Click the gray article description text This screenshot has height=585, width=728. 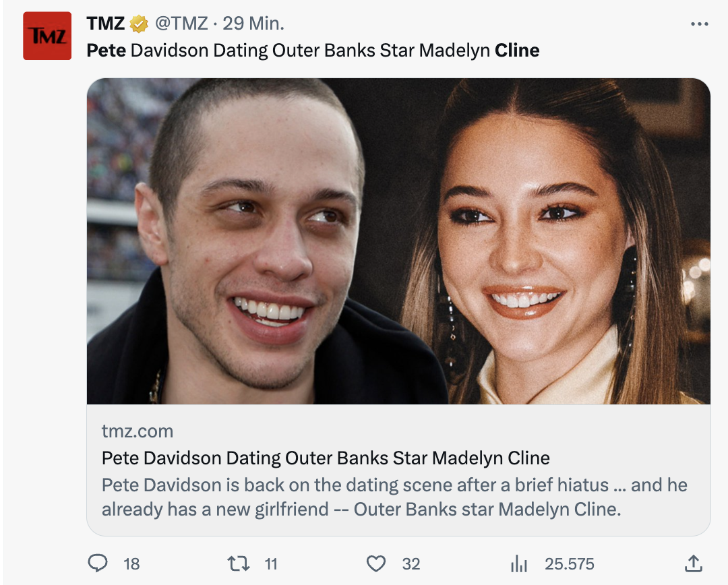pyautogui.click(x=394, y=497)
